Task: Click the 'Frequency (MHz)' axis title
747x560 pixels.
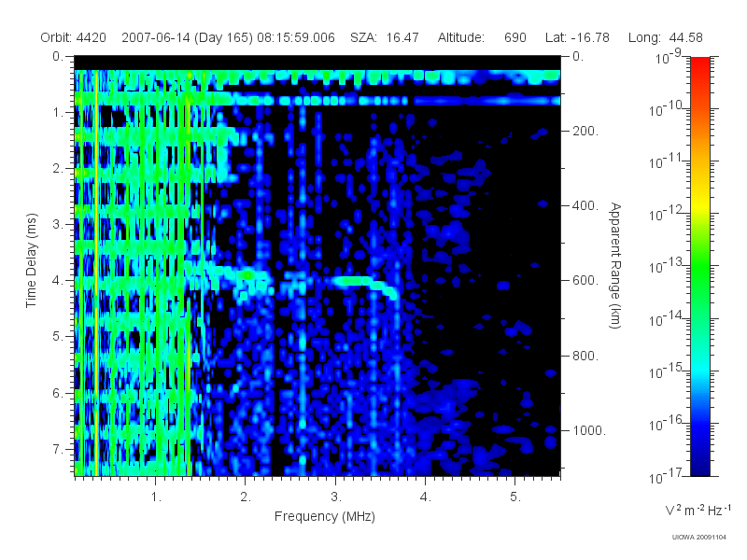Action: tap(325, 517)
